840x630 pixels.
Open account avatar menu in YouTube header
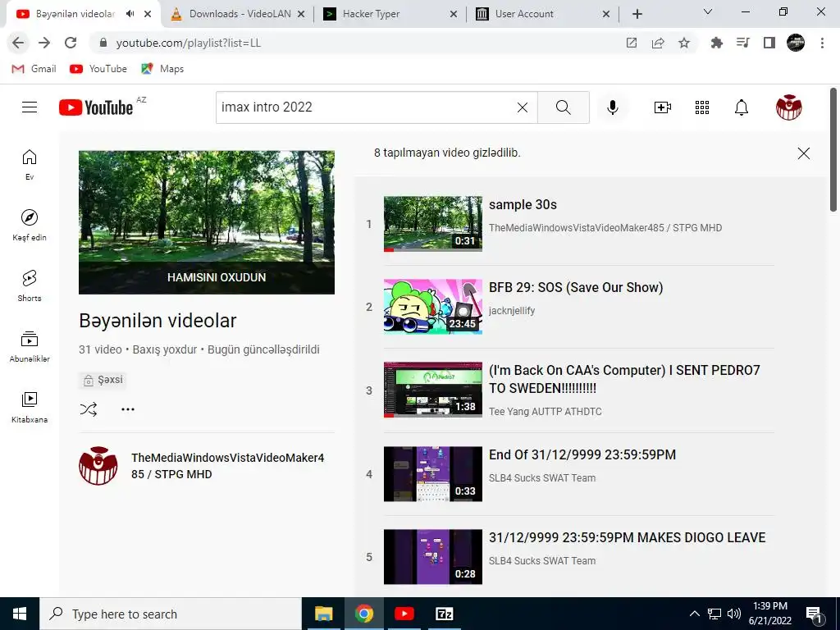click(x=788, y=107)
